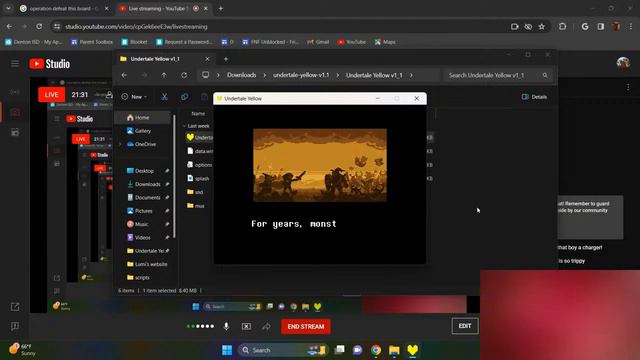
Task: Click Downloads in the breadcrumb path
Action: 242,75
